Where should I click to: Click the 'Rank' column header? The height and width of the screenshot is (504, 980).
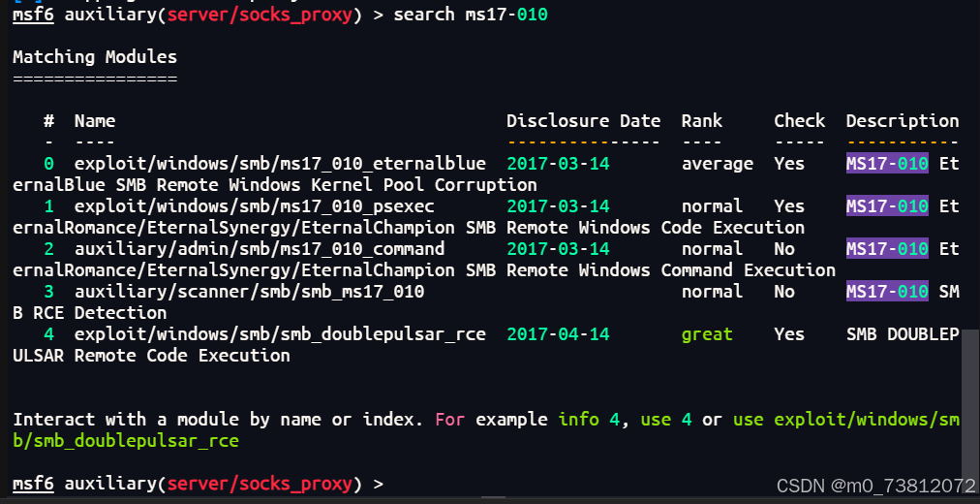click(702, 121)
